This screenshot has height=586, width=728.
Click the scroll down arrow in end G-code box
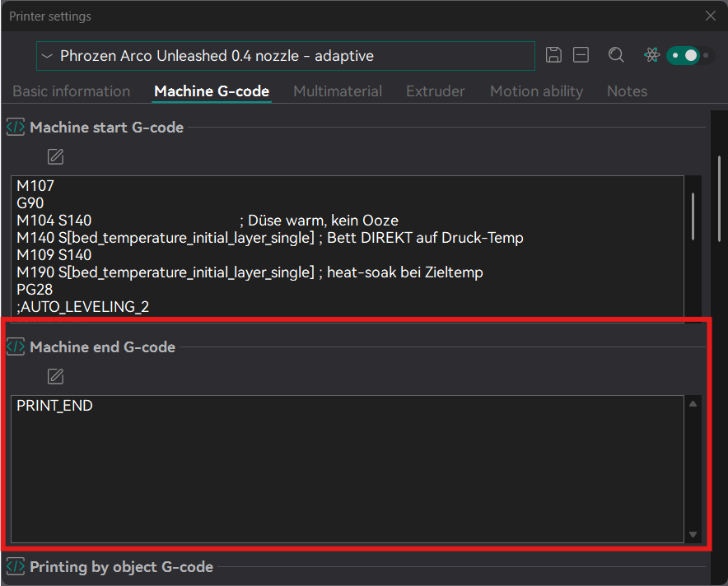[x=693, y=534]
